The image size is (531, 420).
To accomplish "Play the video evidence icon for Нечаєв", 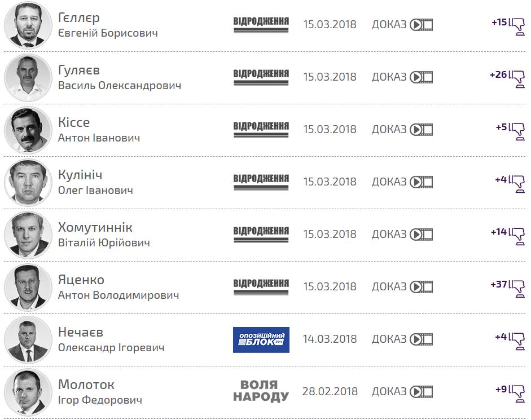I will point(420,338).
